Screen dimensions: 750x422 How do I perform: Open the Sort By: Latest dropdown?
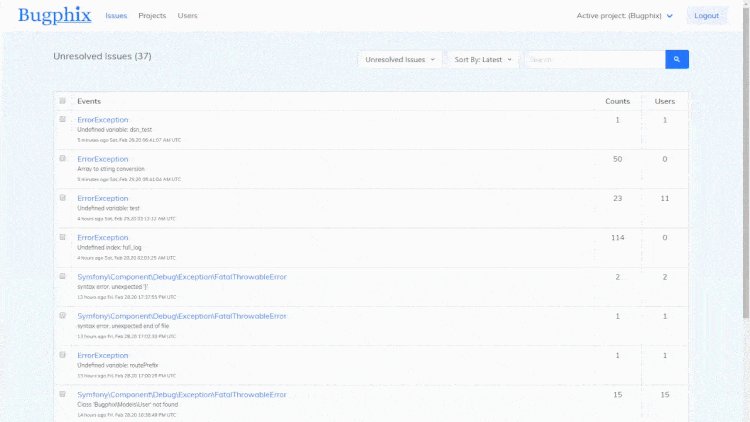(x=483, y=59)
